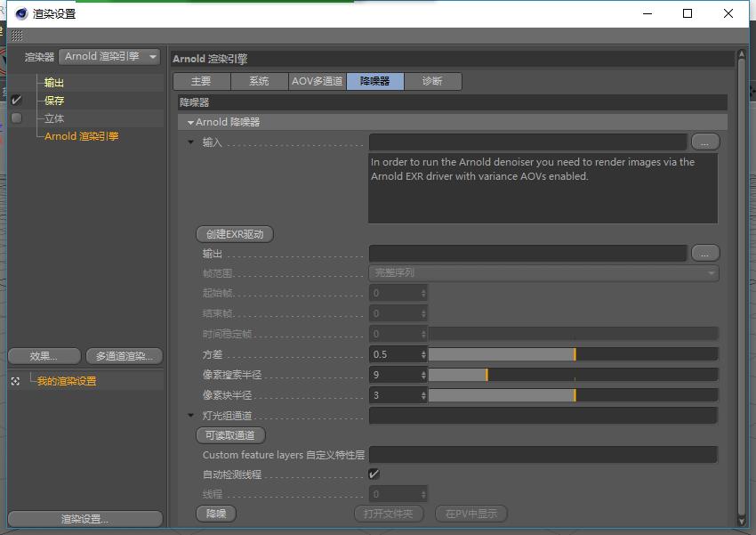Click the 在PV中显示 button

pyautogui.click(x=471, y=514)
